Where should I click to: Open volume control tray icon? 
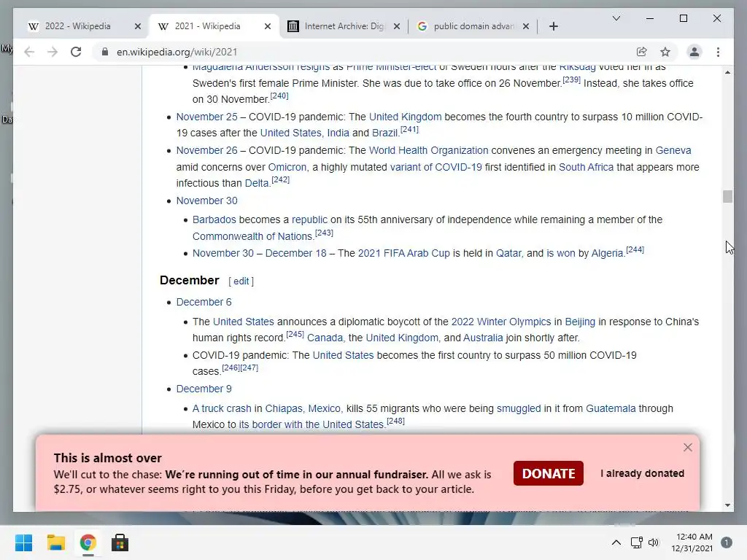pos(654,542)
